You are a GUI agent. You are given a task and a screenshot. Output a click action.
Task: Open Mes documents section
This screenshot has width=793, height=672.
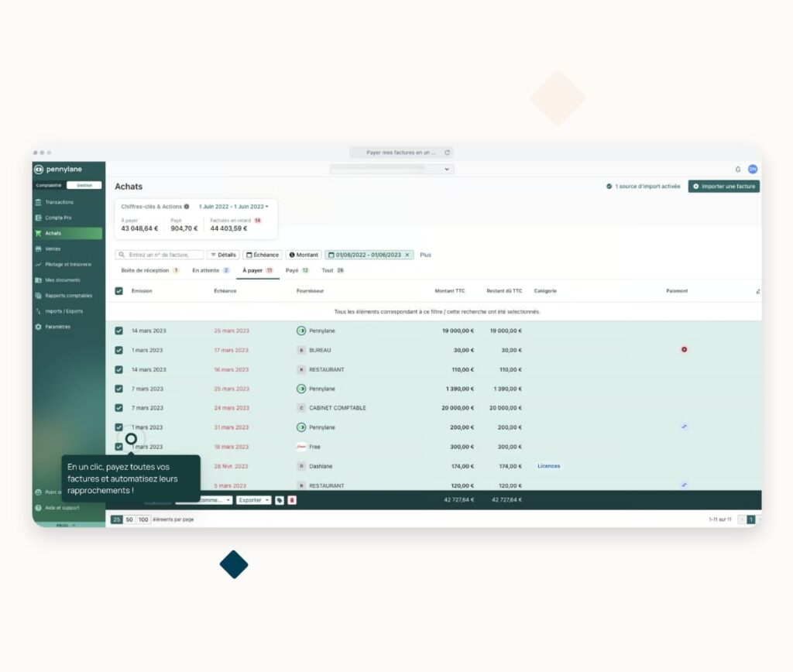tap(62, 280)
